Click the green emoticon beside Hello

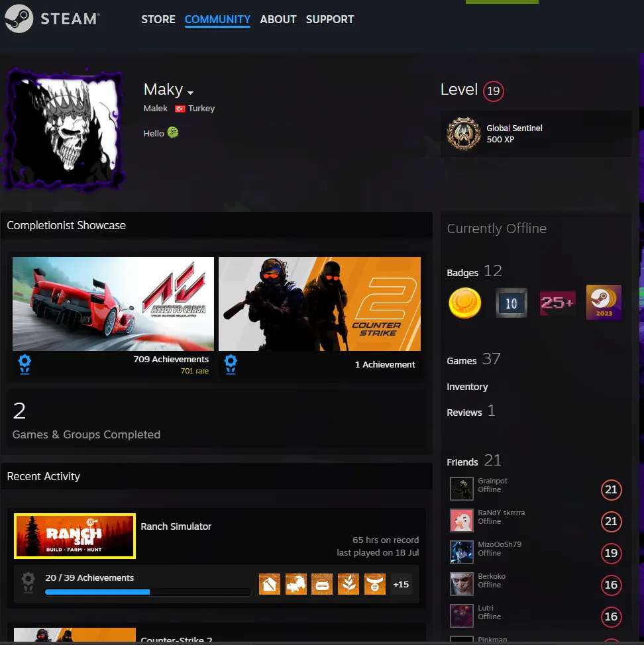(x=173, y=133)
